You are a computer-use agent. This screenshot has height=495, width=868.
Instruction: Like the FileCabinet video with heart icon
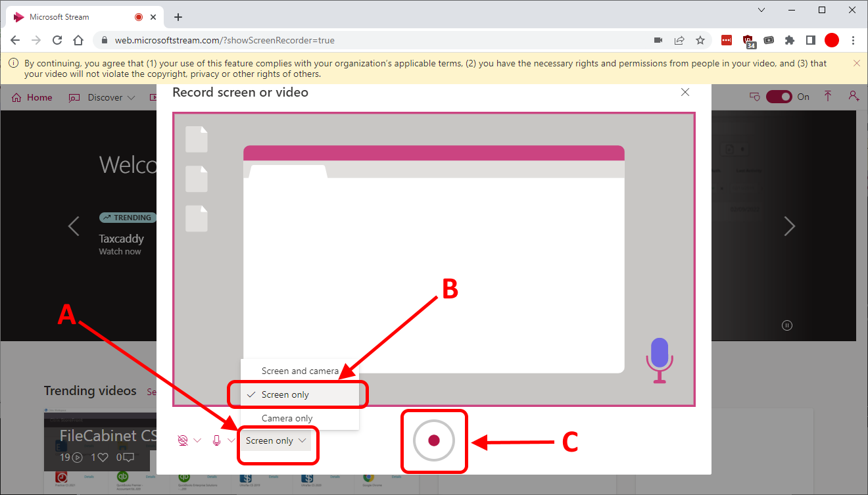[103, 458]
